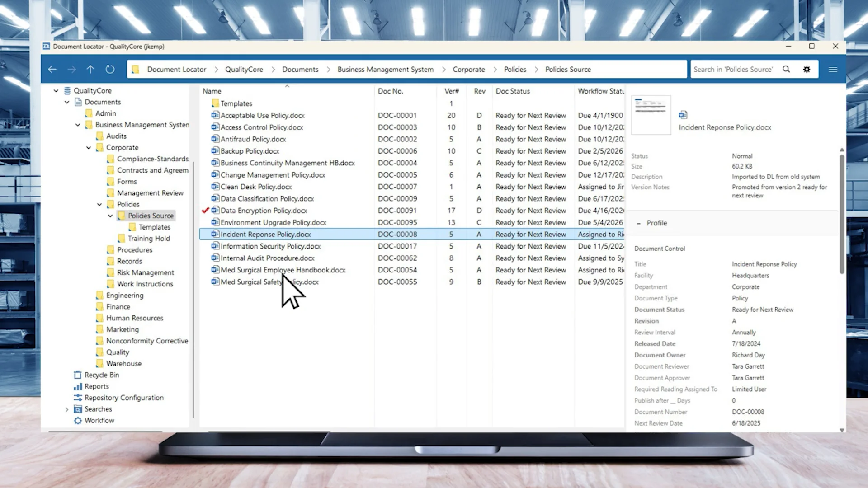Viewport: 868px width, 488px height.
Task: Expand the Searches tree node
Action: (67, 409)
